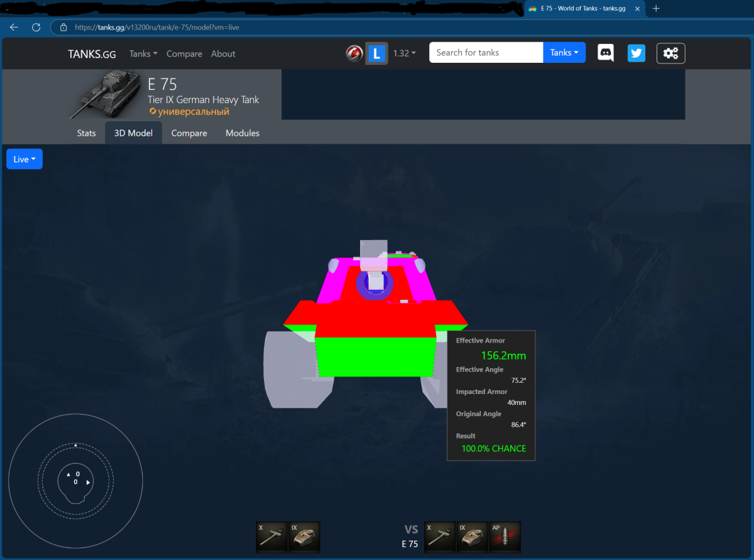Focus the Search for tanks field
Viewport: 754px width, 560px height.
point(486,53)
